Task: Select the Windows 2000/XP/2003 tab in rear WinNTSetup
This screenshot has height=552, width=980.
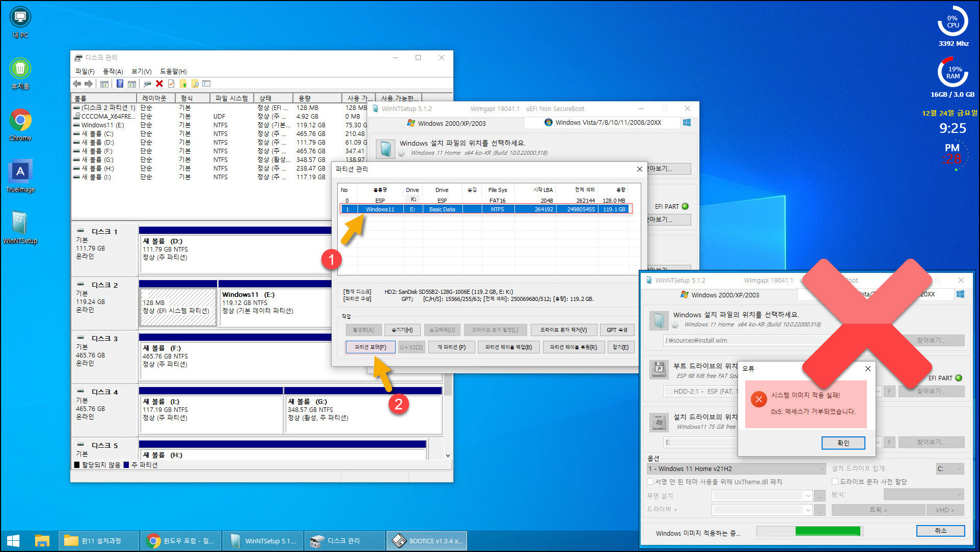Action: [446, 123]
